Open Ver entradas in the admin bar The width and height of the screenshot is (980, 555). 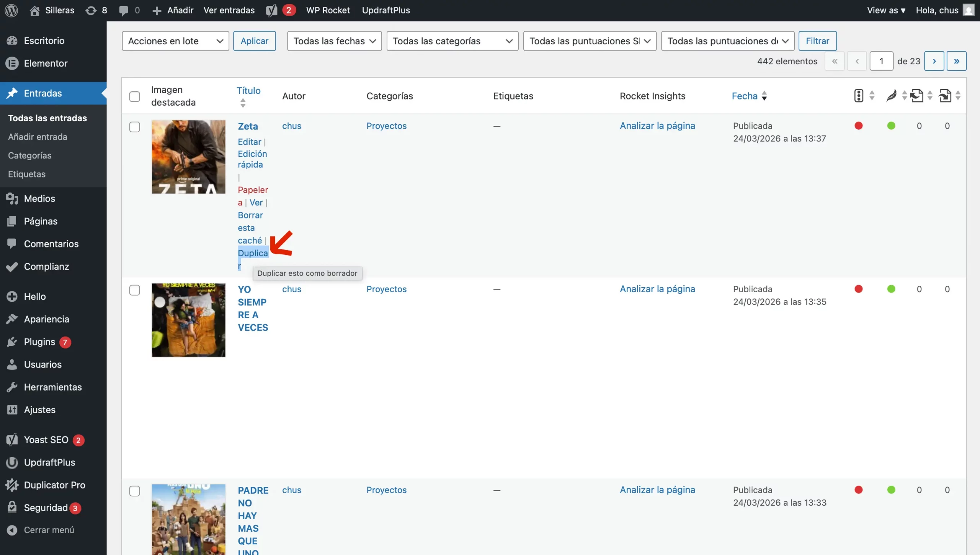tap(229, 10)
